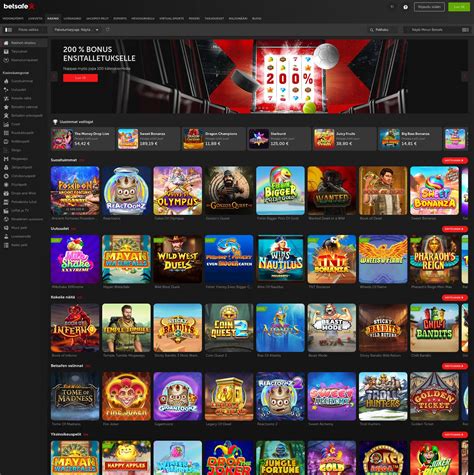
Task: Click the casino lobby home icon
Action: pyautogui.click(x=6, y=43)
